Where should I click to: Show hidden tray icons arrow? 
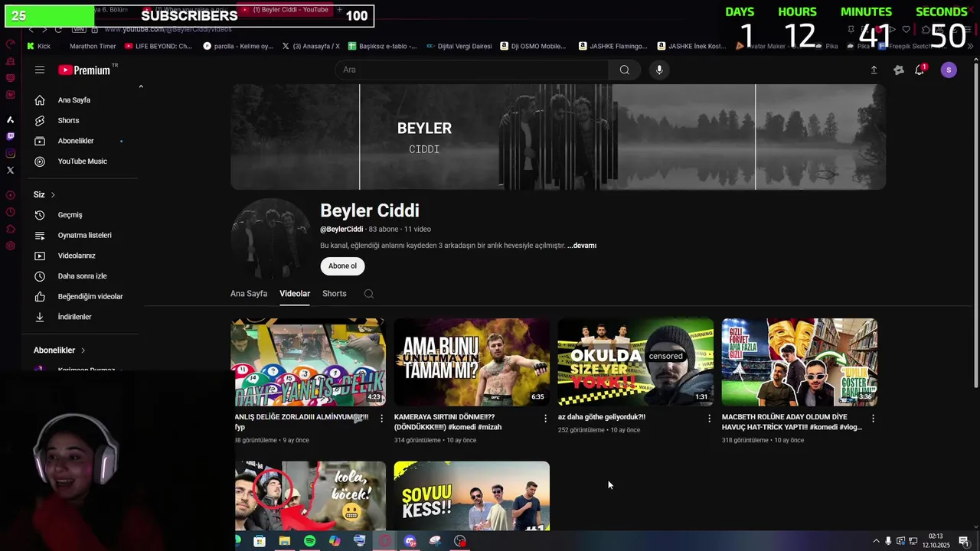(x=876, y=541)
